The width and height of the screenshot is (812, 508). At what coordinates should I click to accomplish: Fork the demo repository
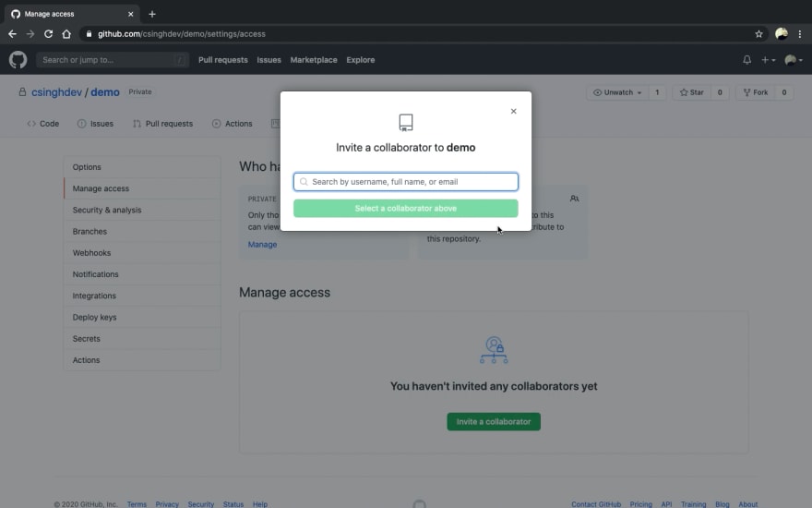coord(756,92)
